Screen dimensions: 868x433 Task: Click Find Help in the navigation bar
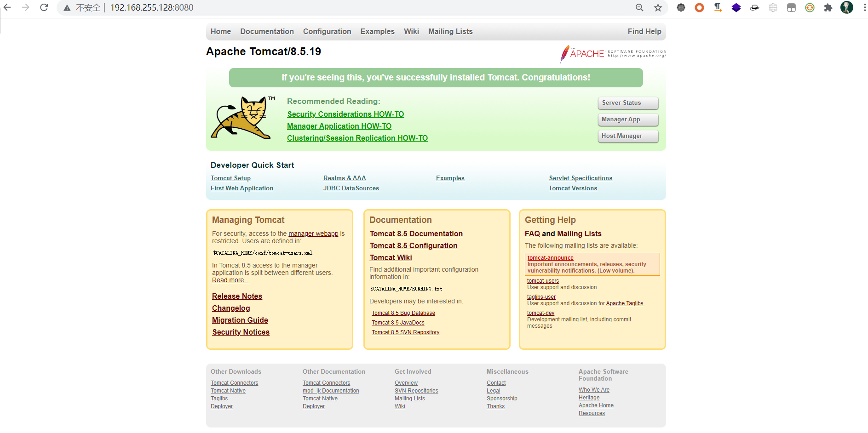tap(644, 31)
